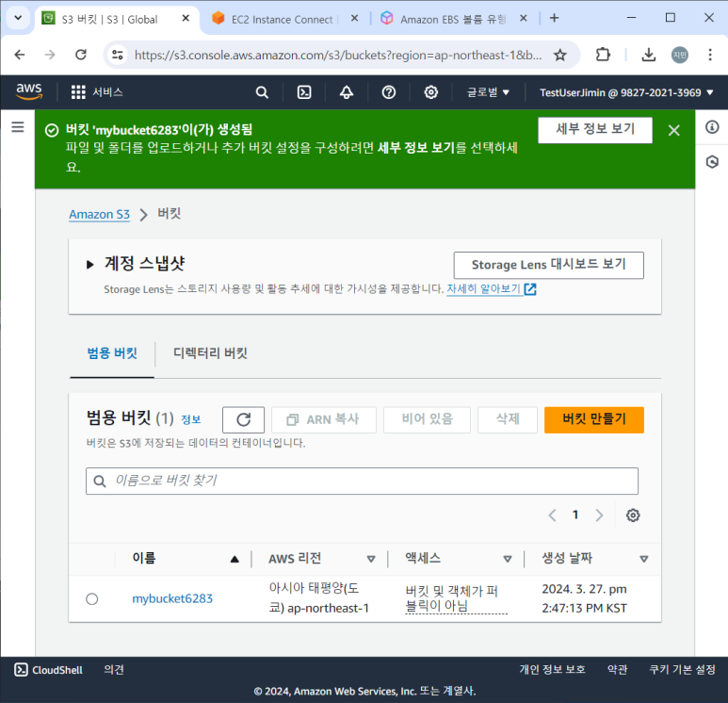This screenshot has height=703, width=728.
Task: Open the help question mark menu
Action: coord(389,92)
